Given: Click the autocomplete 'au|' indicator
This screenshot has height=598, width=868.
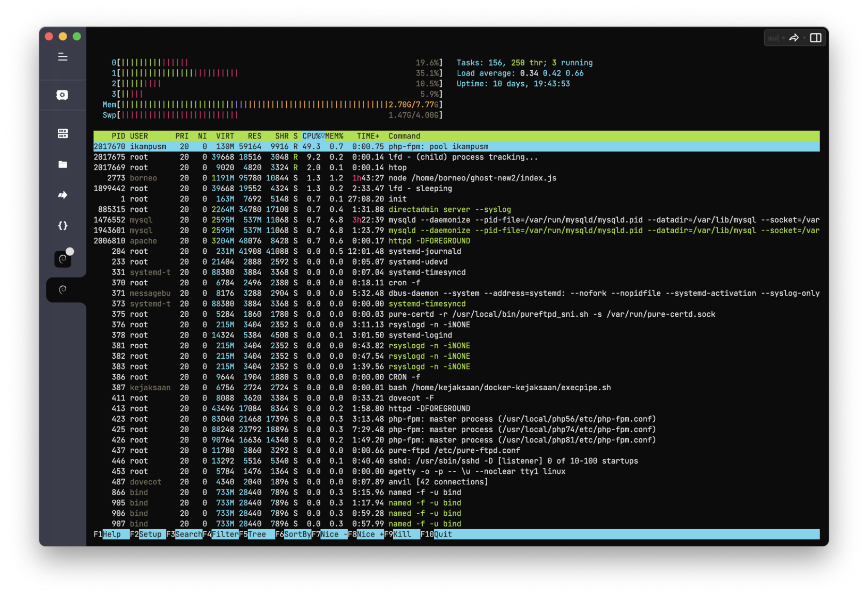Looking at the screenshot, I should 773,38.
